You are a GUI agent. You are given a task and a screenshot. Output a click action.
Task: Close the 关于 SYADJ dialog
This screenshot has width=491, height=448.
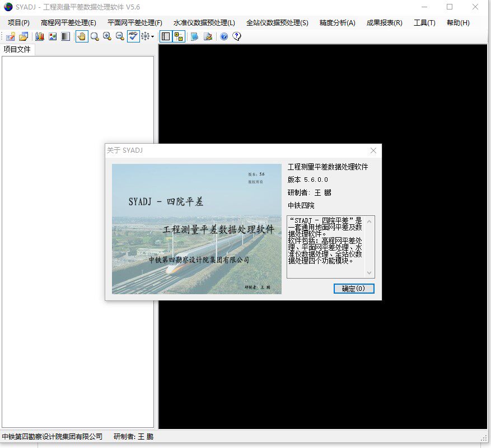(x=373, y=150)
